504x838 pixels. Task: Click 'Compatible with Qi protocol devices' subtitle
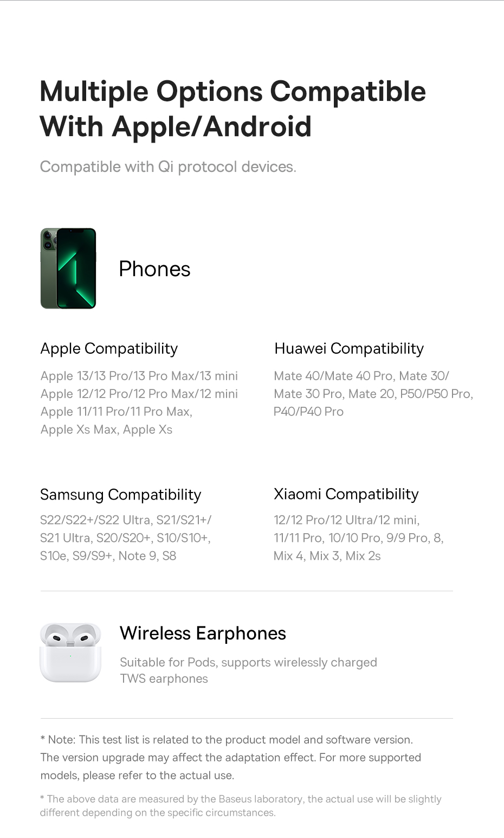pos(168,167)
